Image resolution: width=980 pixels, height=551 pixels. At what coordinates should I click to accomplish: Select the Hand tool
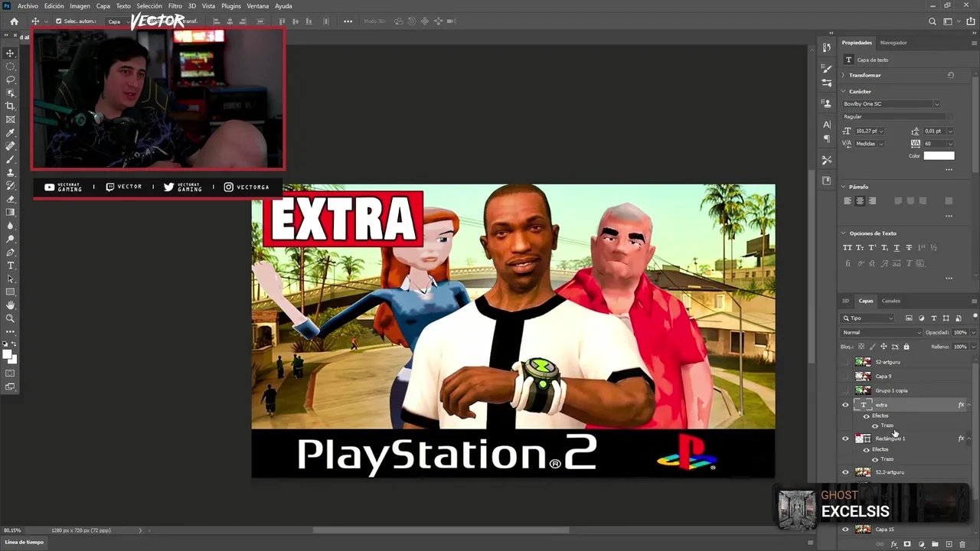11,305
